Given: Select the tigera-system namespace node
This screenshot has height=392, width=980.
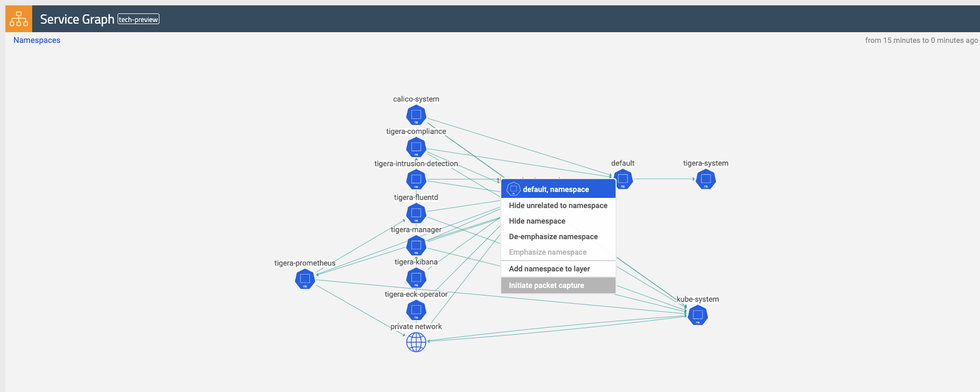Looking at the screenshot, I should pyautogui.click(x=706, y=179).
